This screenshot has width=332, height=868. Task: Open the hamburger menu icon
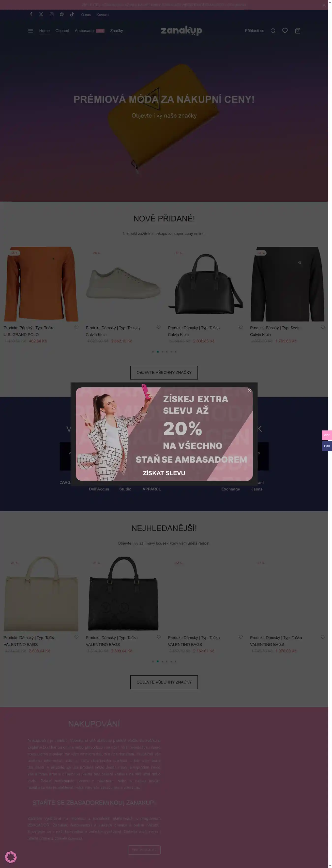(31, 31)
